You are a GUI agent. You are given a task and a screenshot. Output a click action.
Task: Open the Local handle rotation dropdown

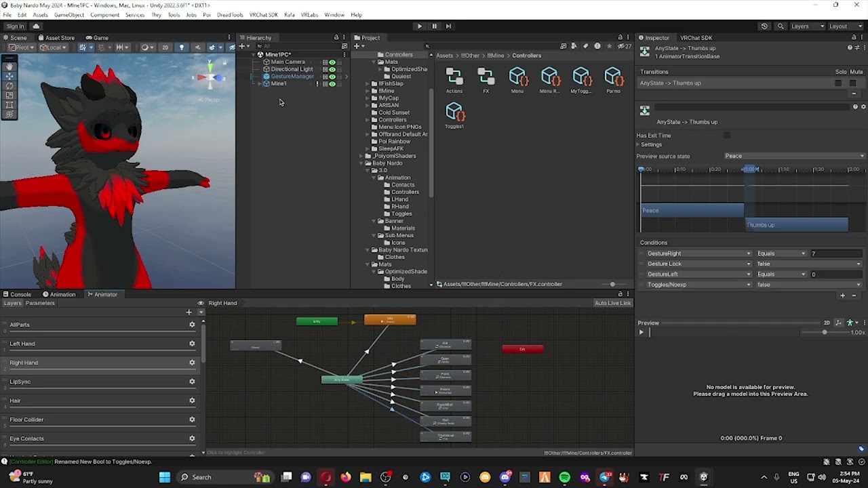coord(52,47)
